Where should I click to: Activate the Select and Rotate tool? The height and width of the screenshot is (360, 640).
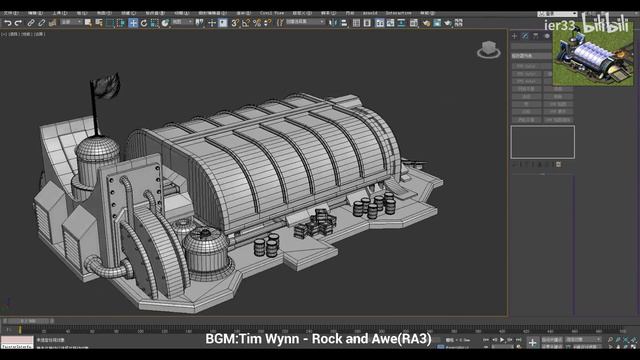point(144,23)
